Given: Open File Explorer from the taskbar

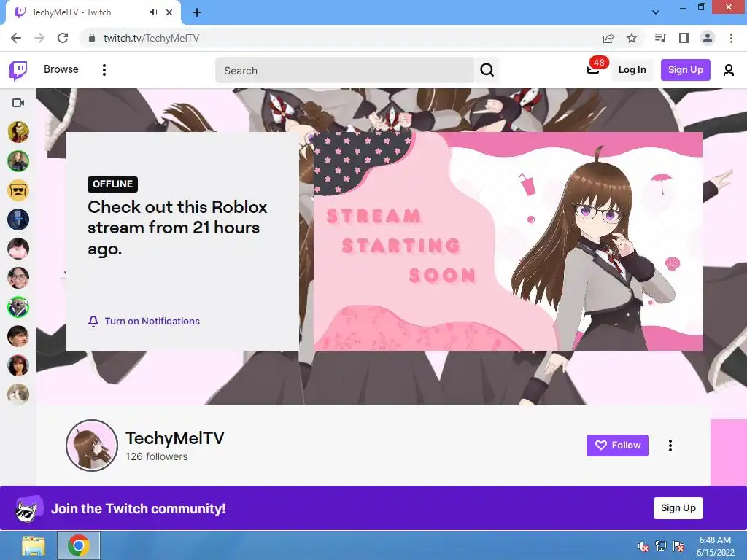Looking at the screenshot, I should point(34,545).
